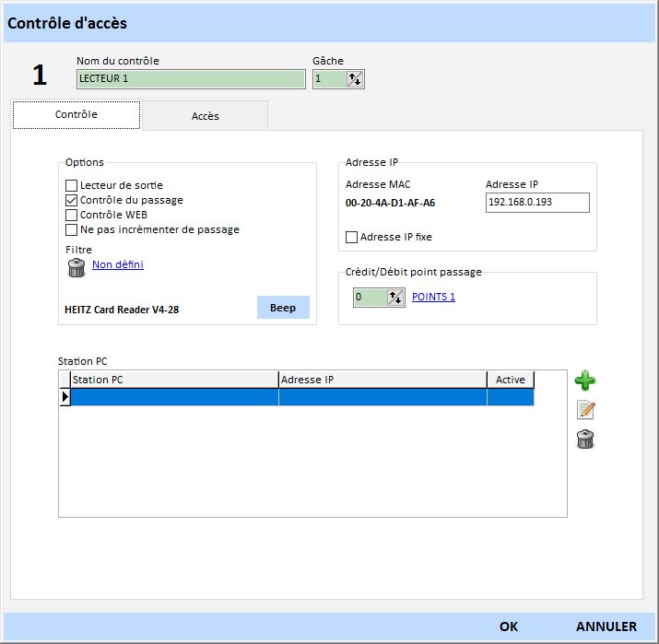
Task: Open the POINTS 1 link
Action: pyautogui.click(x=433, y=297)
